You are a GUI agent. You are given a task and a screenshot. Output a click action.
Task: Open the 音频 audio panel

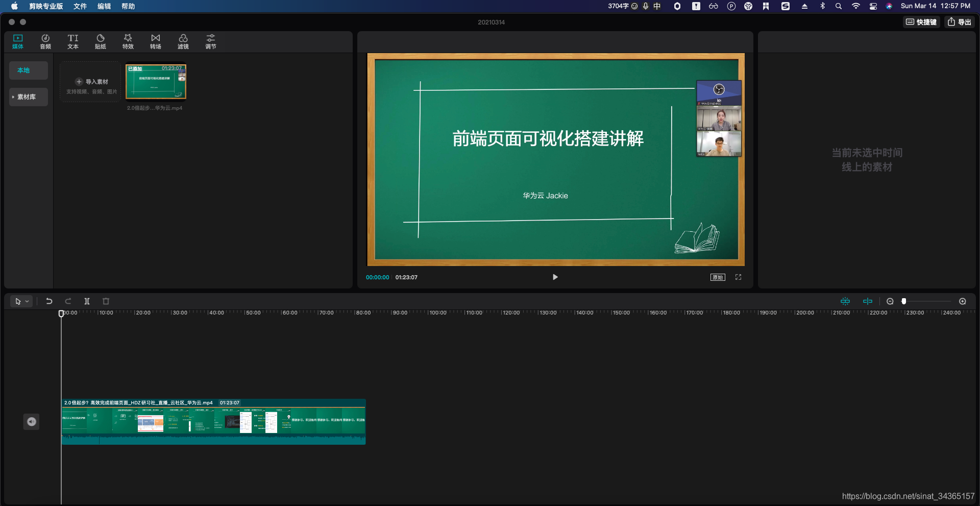pyautogui.click(x=45, y=41)
